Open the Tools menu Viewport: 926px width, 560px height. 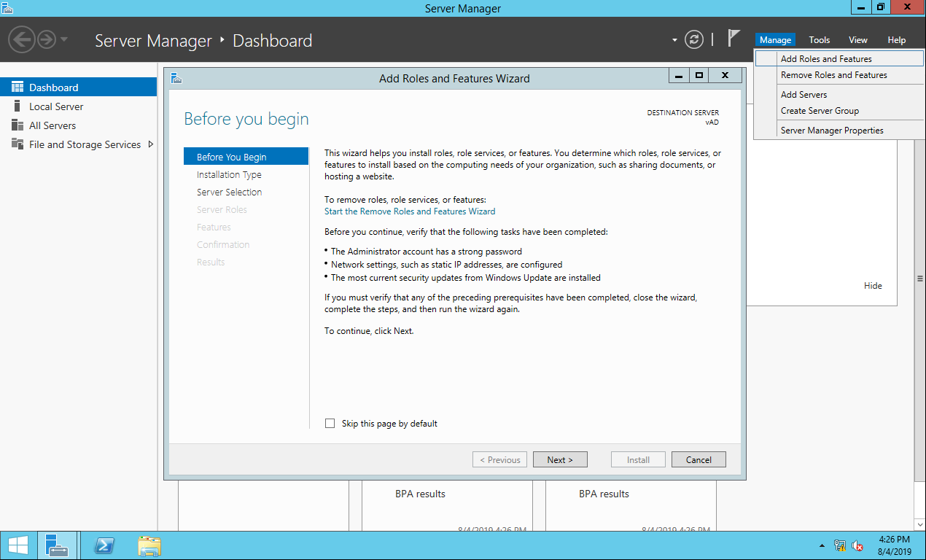tap(819, 40)
